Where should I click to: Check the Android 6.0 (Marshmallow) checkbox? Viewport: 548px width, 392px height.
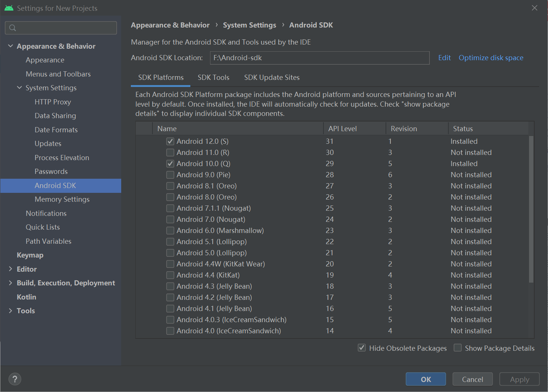[x=170, y=230]
